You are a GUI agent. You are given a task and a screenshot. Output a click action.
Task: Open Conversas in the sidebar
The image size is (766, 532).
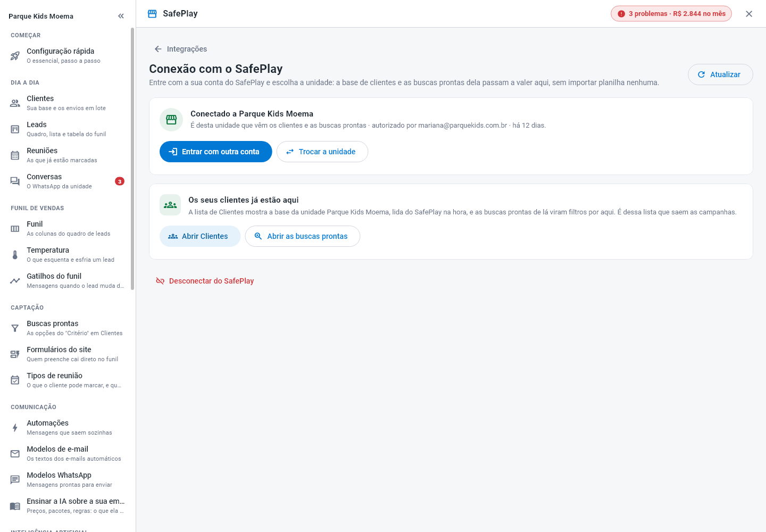coord(67,181)
